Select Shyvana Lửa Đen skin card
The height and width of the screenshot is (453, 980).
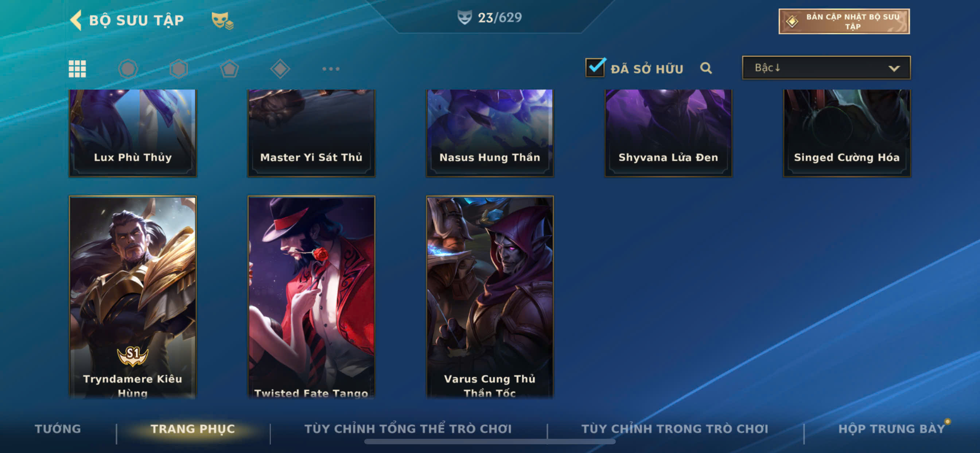coord(668,133)
